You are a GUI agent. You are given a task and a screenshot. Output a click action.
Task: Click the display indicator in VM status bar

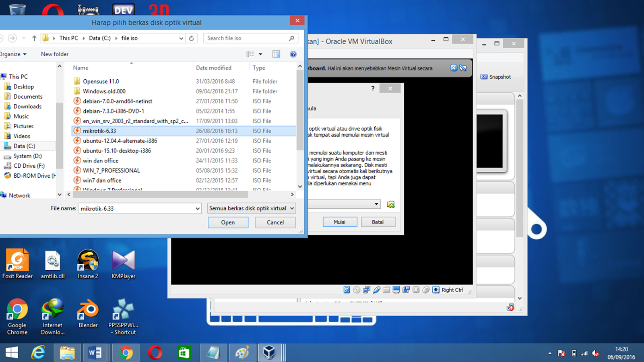tap(396, 290)
